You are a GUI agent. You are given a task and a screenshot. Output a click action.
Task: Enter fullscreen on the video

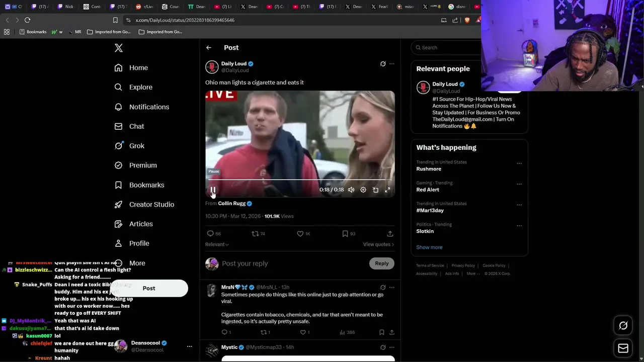pyautogui.click(x=387, y=190)
